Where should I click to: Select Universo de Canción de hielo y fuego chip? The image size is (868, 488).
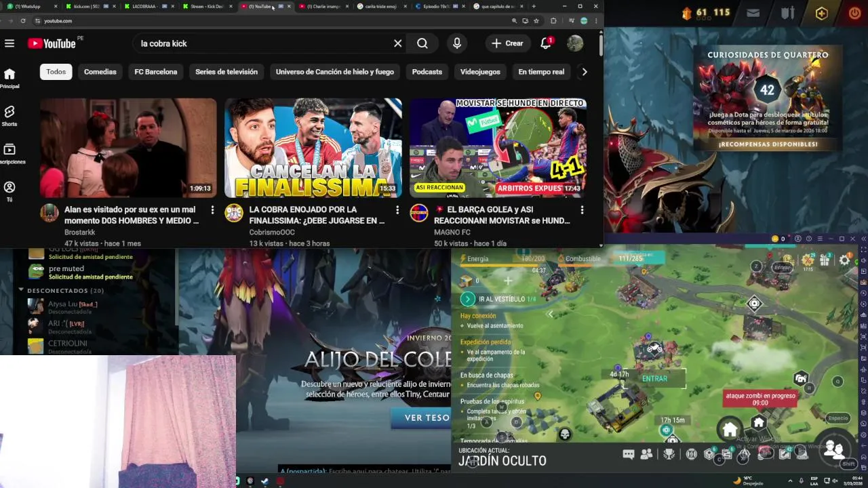(335, 72)
